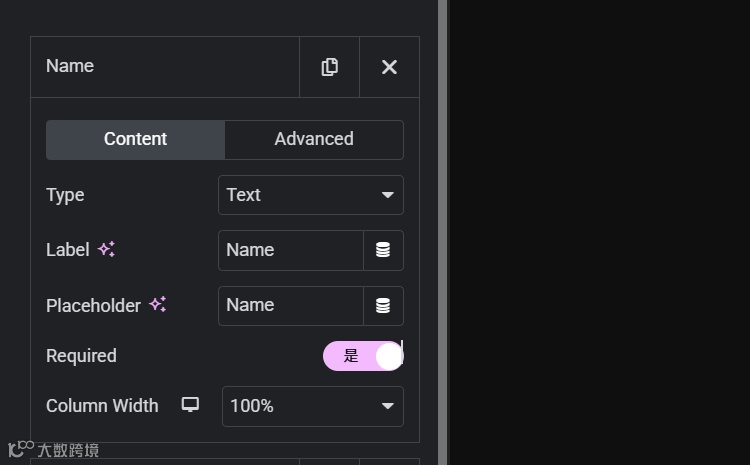Click the AI sparkle icon beside Placeholder
This screenshot has height=465, width=750.
158,305
